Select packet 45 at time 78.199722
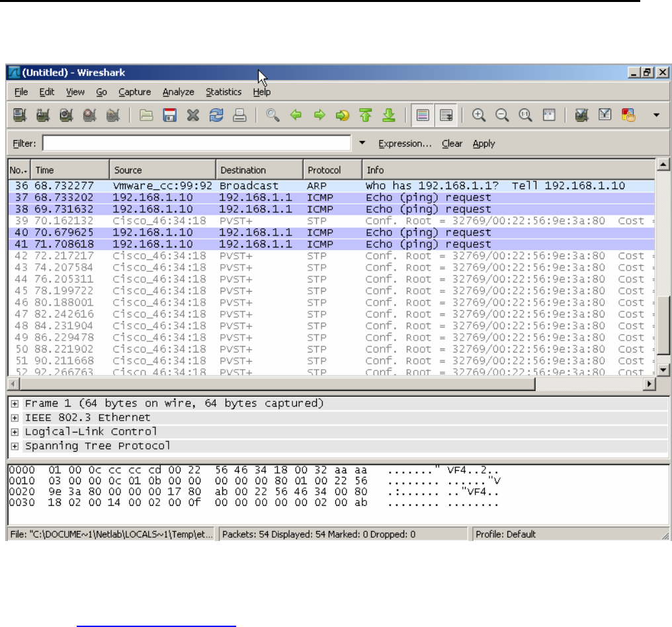This screenshot has width=672, height=627. (332, 290)
